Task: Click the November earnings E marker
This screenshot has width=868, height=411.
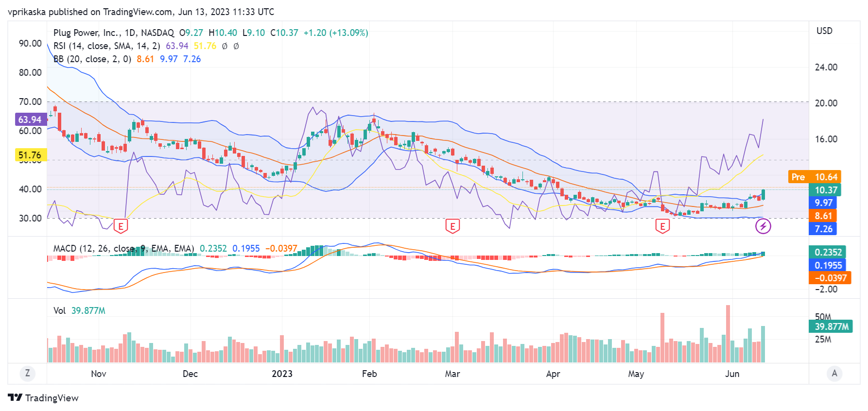Action: (121, 226)
